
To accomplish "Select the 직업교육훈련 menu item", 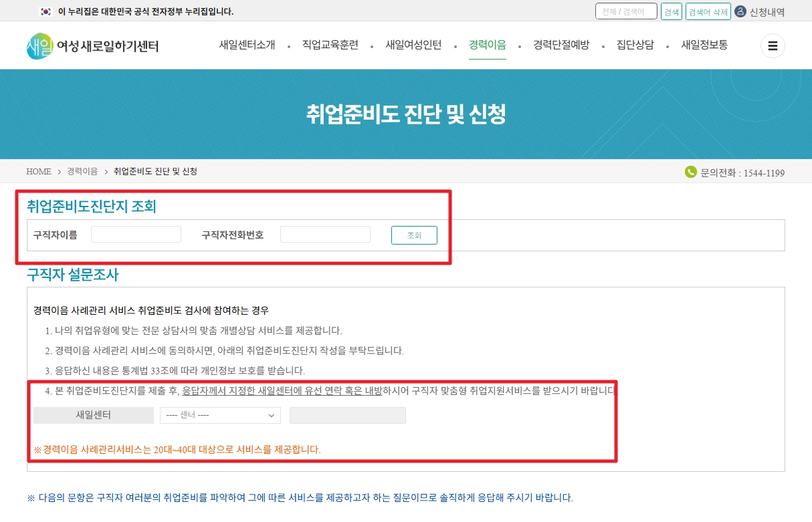I will tap(331, 44).
